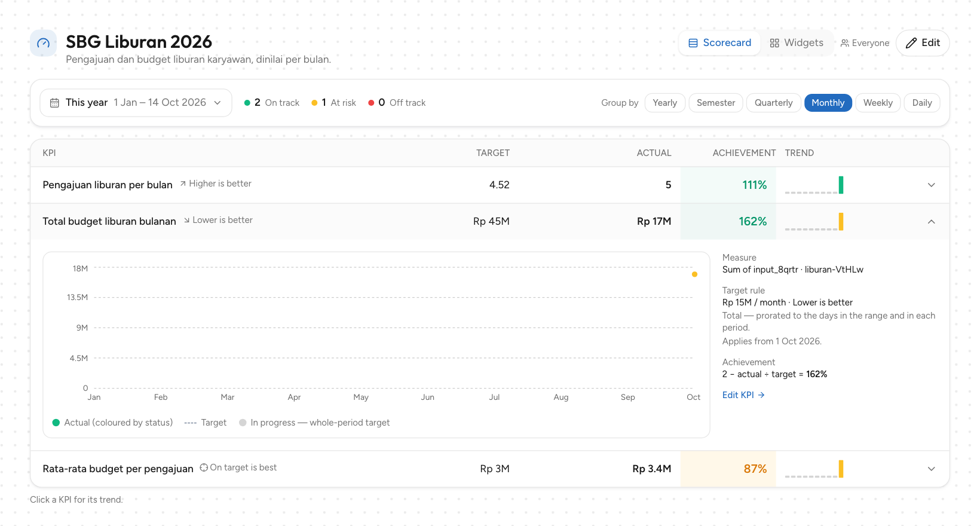Click the TARGET column header

[x=493, y=153]
